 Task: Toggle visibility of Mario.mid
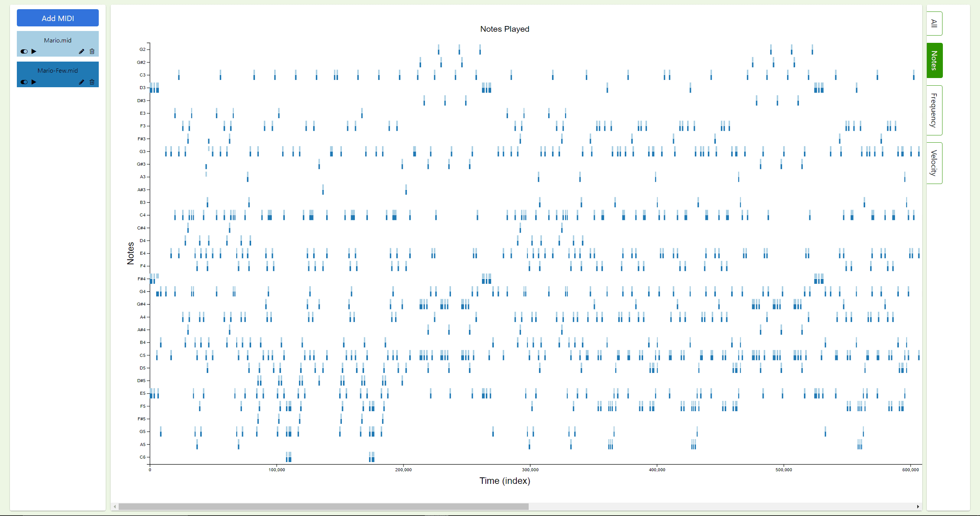24,51
